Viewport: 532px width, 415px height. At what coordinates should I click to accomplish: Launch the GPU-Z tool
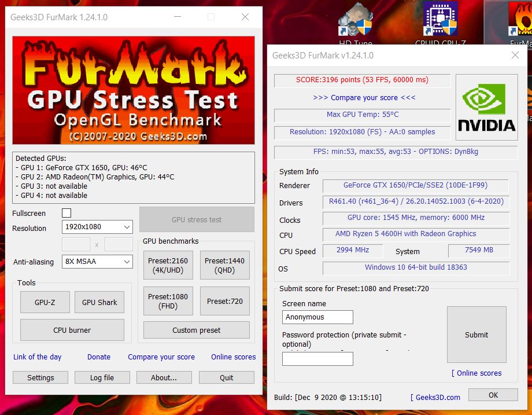[x=45, y=302]
